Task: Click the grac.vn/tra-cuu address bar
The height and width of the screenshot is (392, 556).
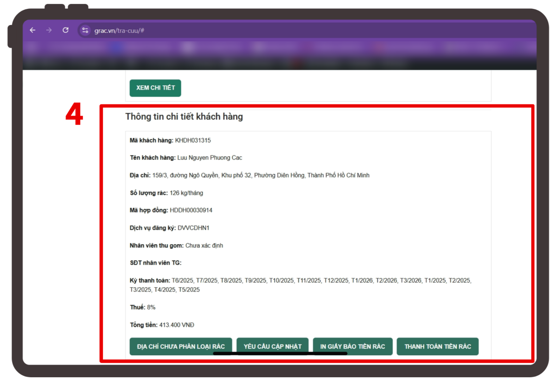Action: (196, 30)
